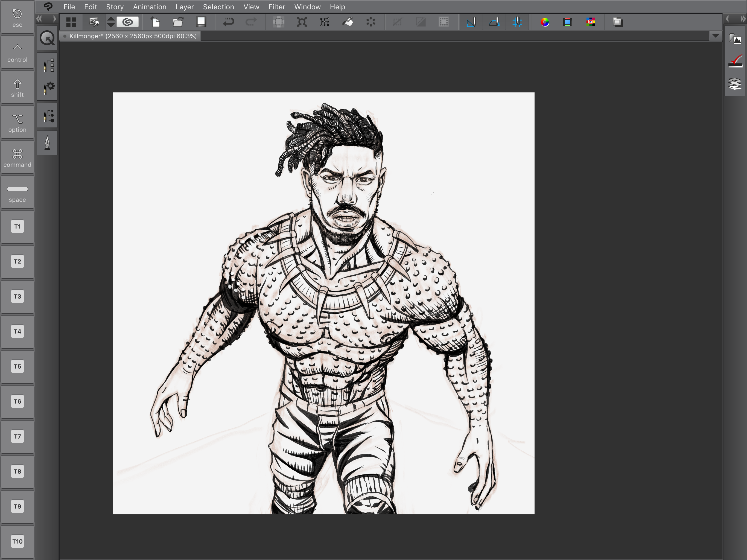Toggle Snap to Special Ruler
Image resolution: width=747 pixels, height=560 pixels.
[494, 22]
